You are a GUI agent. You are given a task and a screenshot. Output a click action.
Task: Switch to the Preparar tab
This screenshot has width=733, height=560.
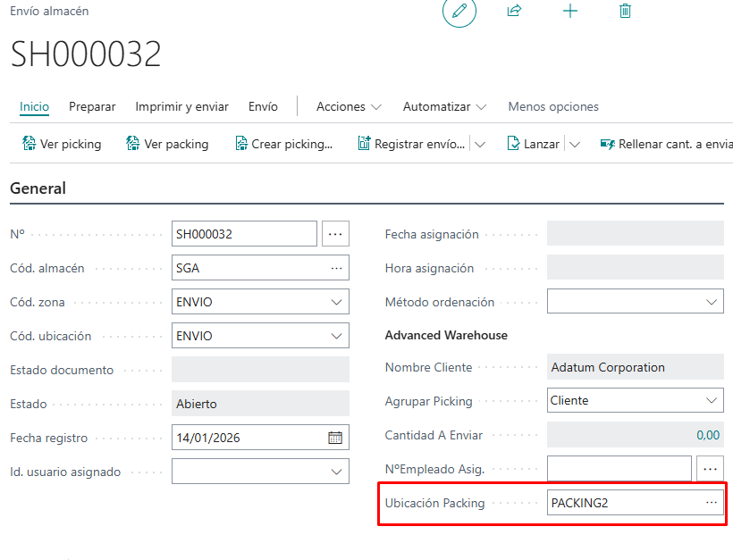point(92,106)
